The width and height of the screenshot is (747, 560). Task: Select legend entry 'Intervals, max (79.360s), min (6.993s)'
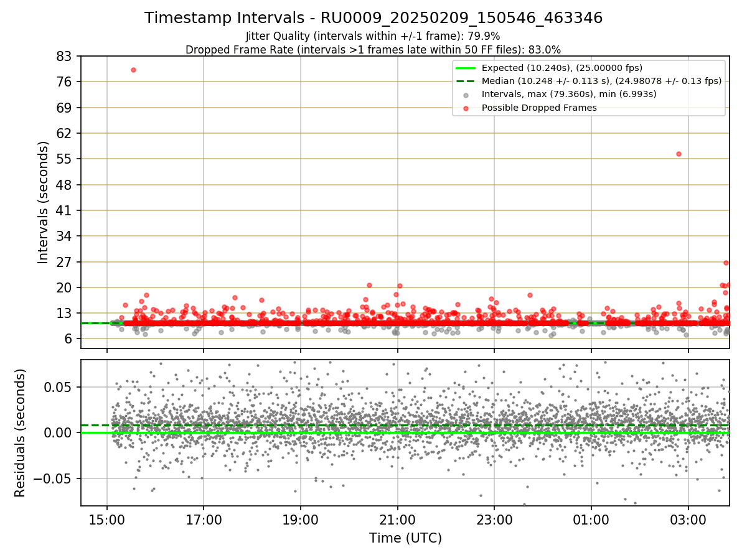click(569, 94)
